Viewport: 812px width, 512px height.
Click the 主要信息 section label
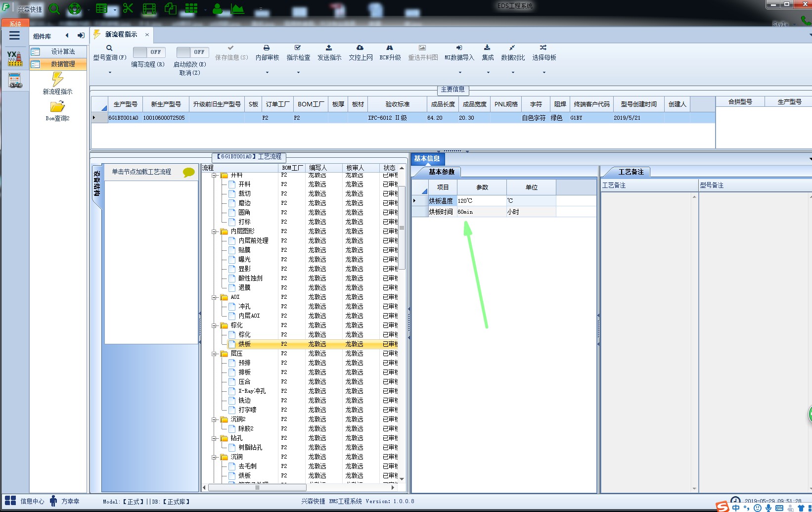pos(453,90)
